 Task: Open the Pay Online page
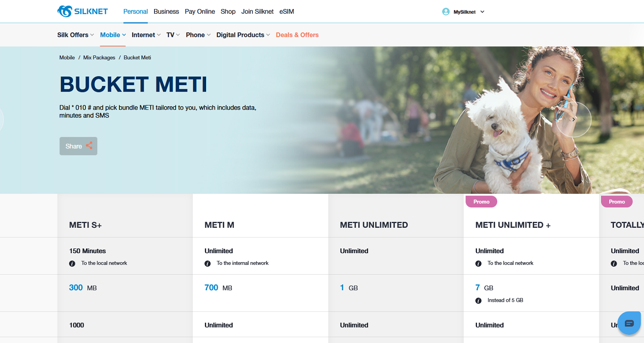pyautogui.click(x=200, y=12)
